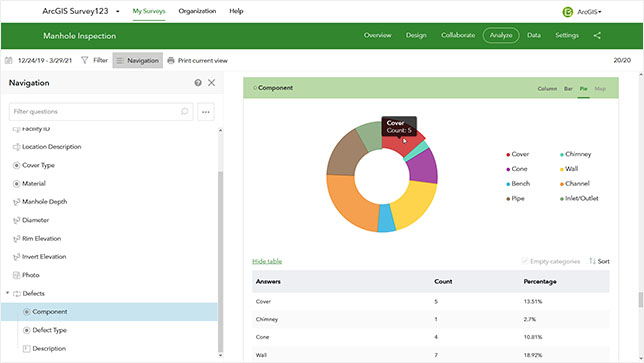Screen dimensions: 644x363
Task: Click the Channel legend entry
Action: 575,184
